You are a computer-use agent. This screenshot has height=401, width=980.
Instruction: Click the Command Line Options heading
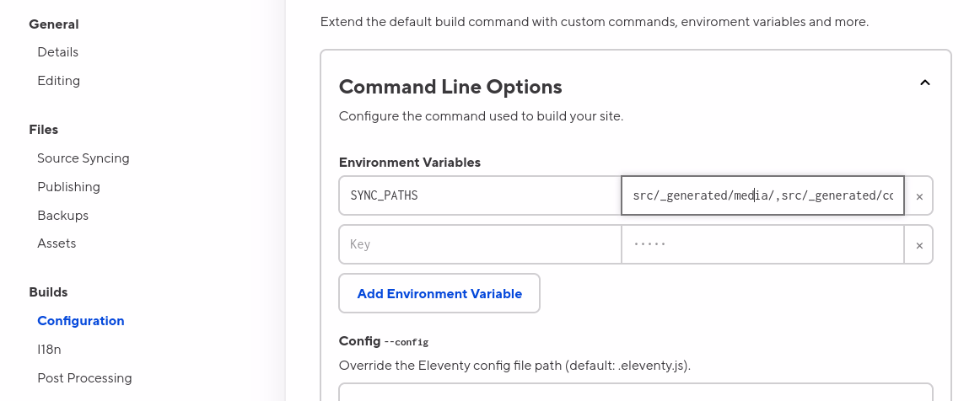point(450,87)
